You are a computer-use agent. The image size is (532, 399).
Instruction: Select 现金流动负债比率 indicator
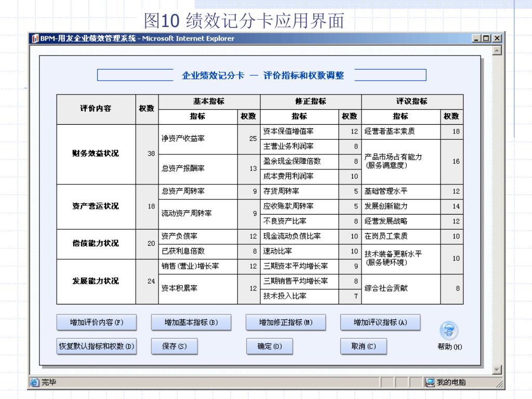coord(299,236)
